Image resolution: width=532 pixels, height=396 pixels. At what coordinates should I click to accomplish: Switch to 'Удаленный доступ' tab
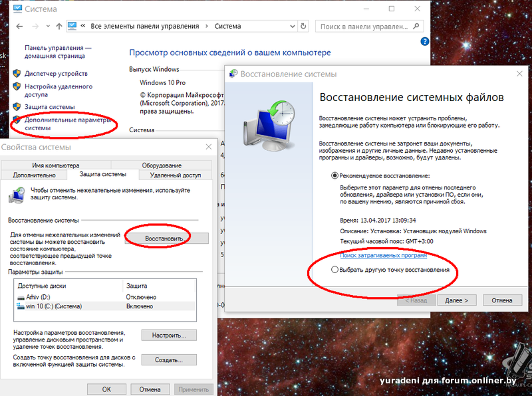point(176,175)
